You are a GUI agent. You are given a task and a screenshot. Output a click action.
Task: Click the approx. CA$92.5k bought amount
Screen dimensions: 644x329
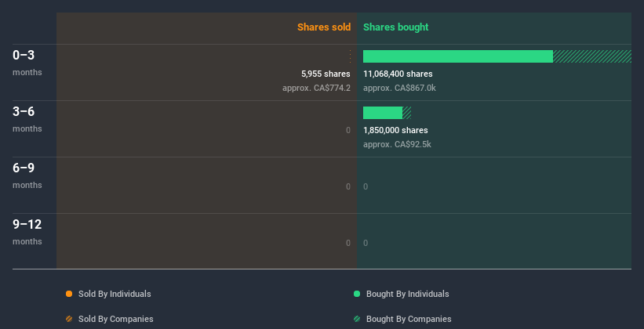397,144
